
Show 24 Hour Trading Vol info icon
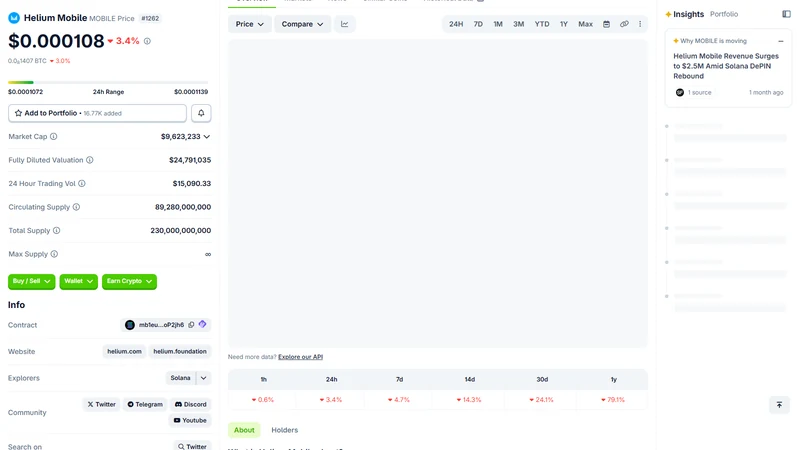(82, 184)
